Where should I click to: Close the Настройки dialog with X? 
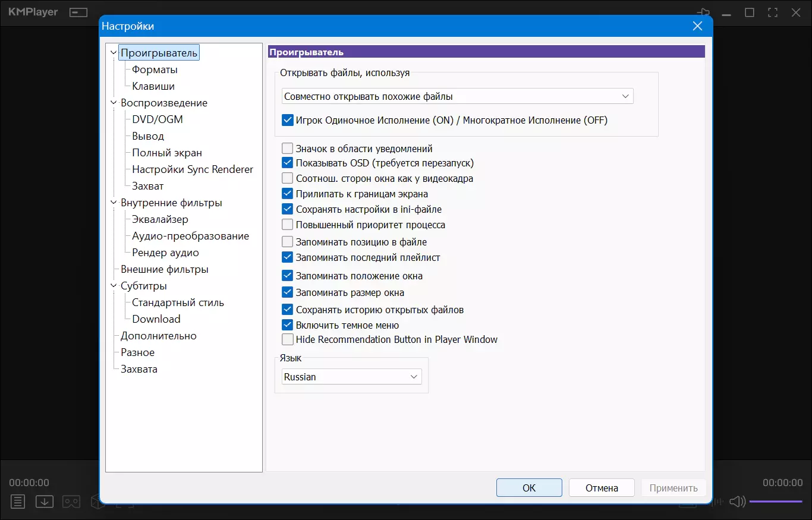pos(697,26)
